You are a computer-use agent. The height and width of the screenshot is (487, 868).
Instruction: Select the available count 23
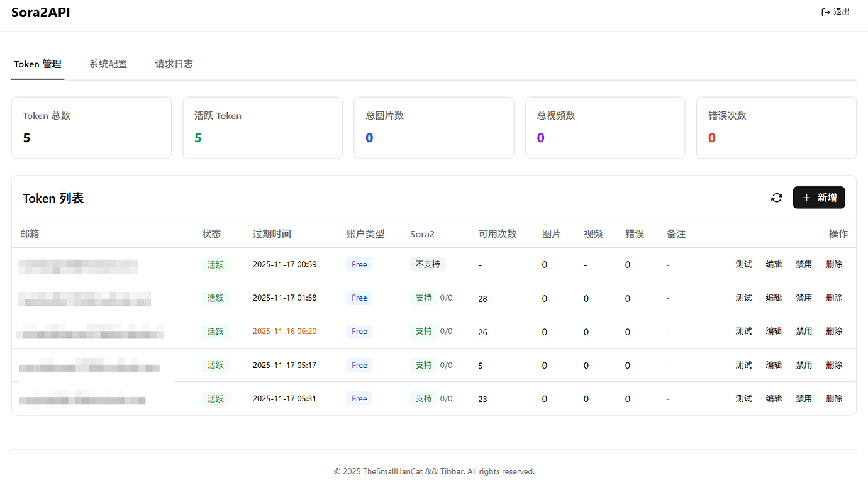(x=483, y=399)
